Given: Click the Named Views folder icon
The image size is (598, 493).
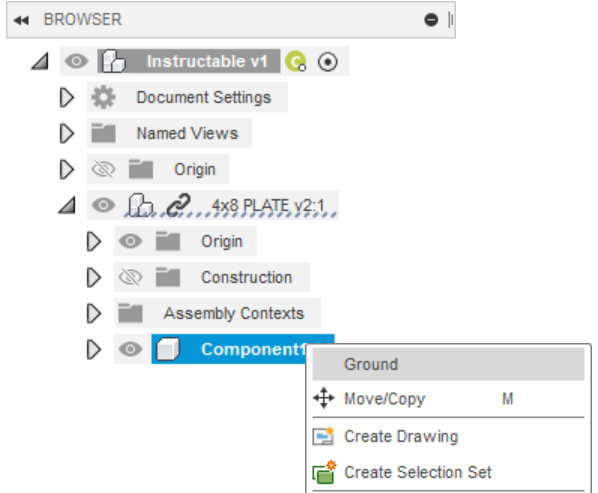Looking at the screenshot, I should coord(103,133).
